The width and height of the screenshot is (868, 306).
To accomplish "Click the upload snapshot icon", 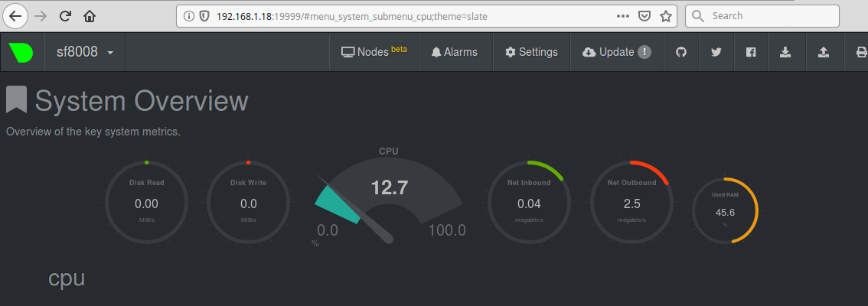I will pos(824,53).
